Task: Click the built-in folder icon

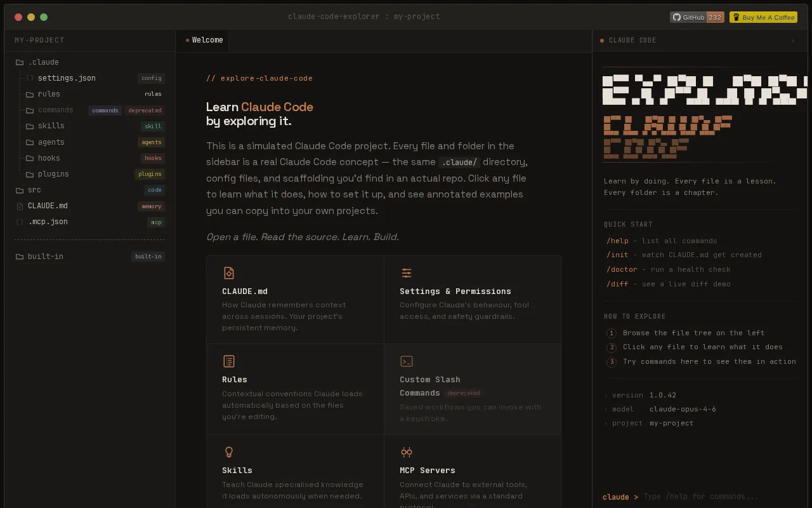Action: [x=20, y=257]
